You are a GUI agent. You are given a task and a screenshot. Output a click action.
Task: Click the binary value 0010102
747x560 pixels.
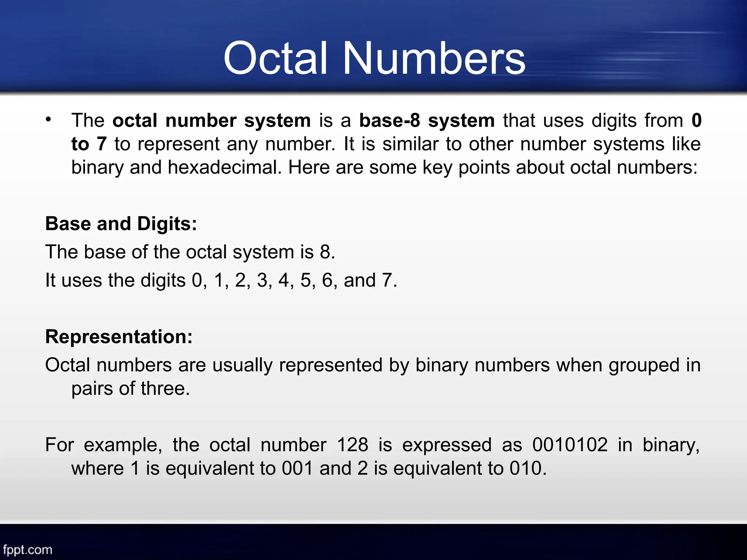tap(570, 445)
